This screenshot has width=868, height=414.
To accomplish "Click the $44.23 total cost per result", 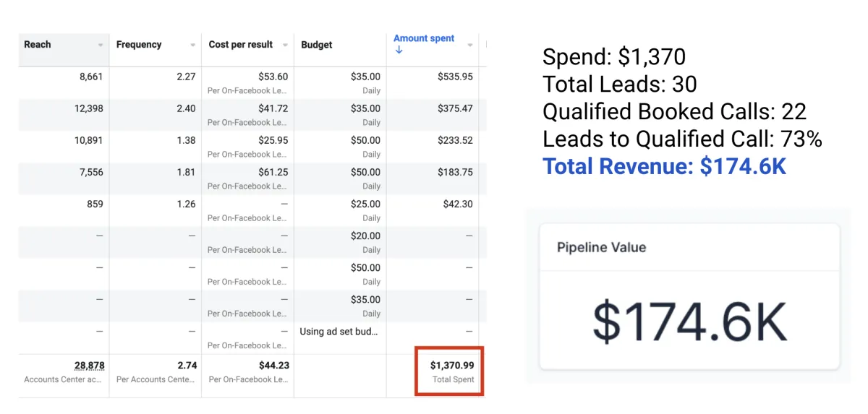I will tap(273, 366).
